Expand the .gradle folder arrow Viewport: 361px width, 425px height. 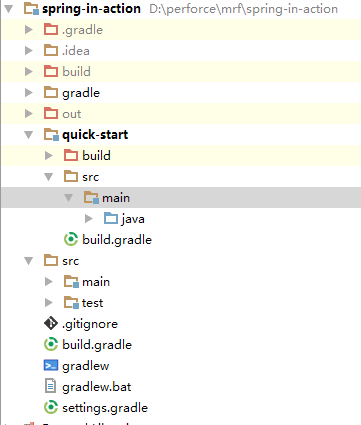point(29,30)
